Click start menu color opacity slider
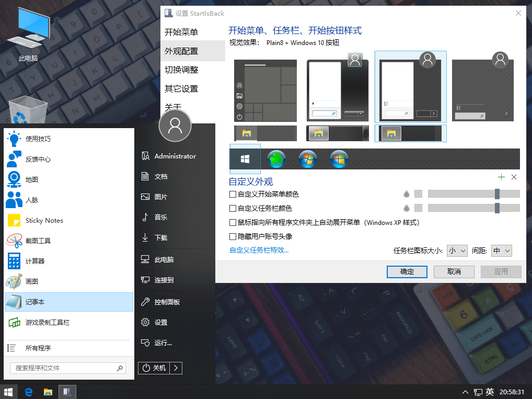Viewport: 532px width, 399px height. [x=473, y=194]
